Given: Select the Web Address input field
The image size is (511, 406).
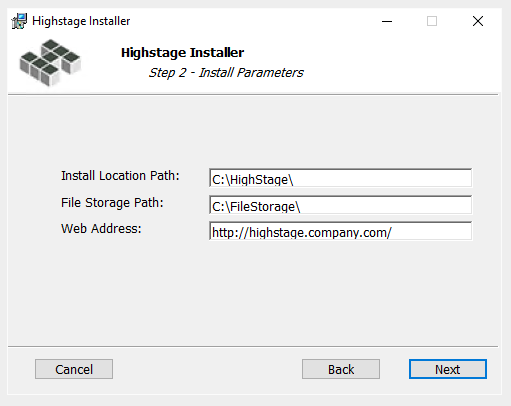Looking at the screenshot, I should point(340,231).
